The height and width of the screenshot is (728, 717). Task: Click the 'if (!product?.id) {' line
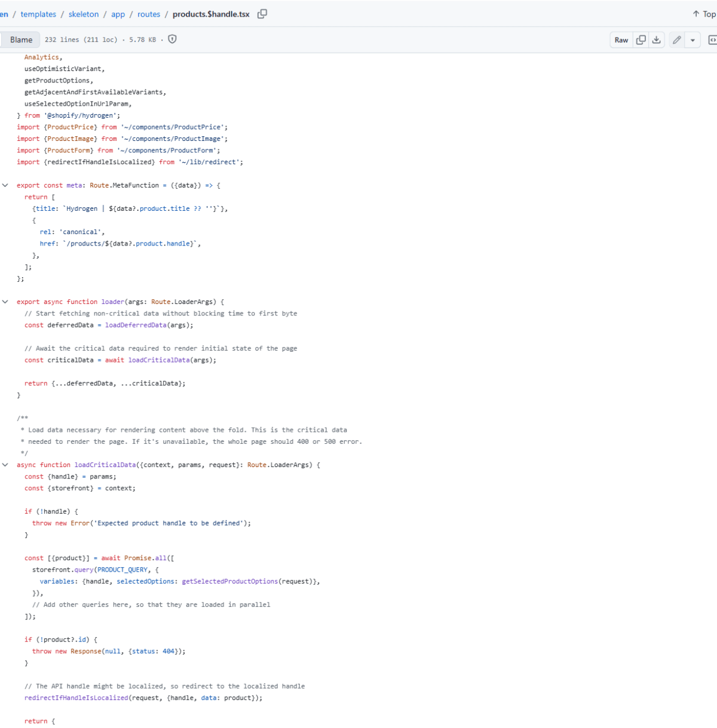[x=61, y=640]
